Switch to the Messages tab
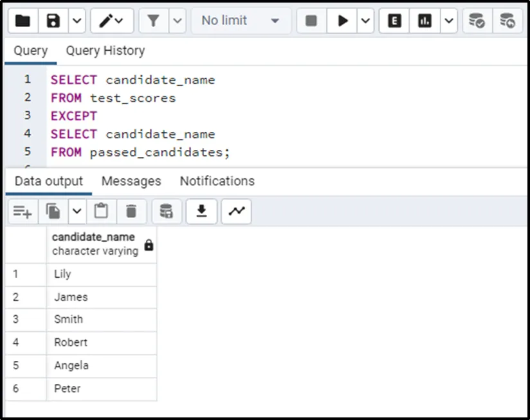 pos(131,181)
